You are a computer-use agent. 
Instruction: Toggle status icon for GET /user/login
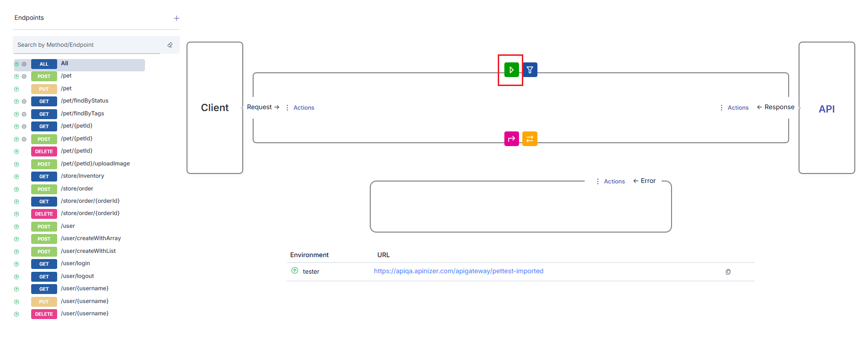tap(17, 264)
